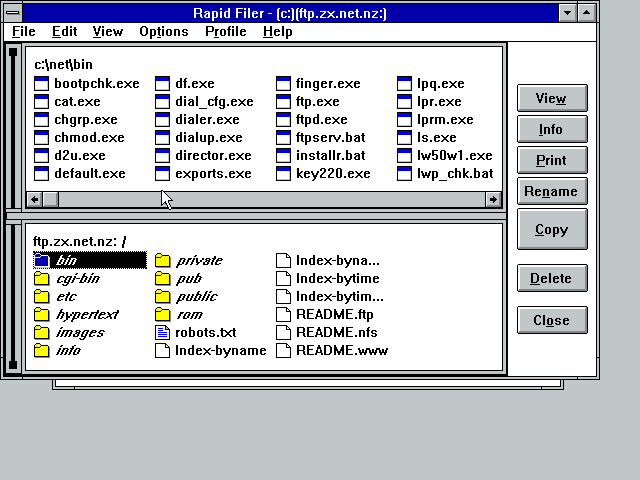
Task: Select the exports.exe file icon
Action: click(x=162, y=173)
